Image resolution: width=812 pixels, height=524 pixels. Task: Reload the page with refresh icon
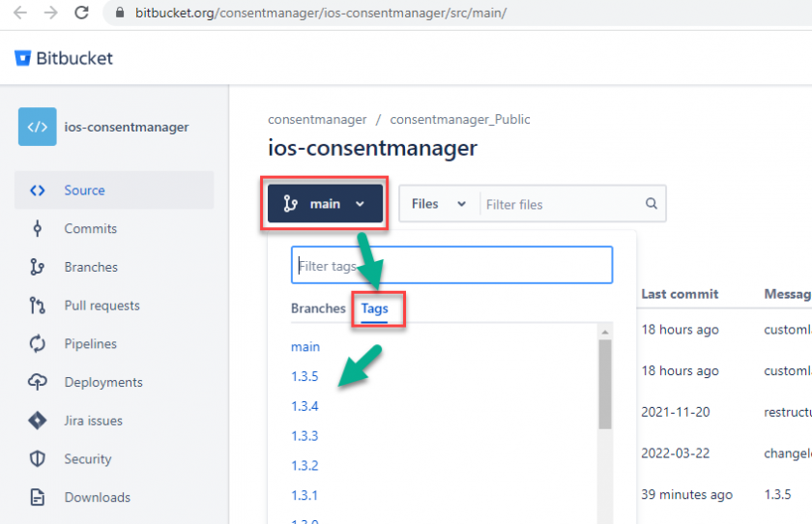coord(81,12)
